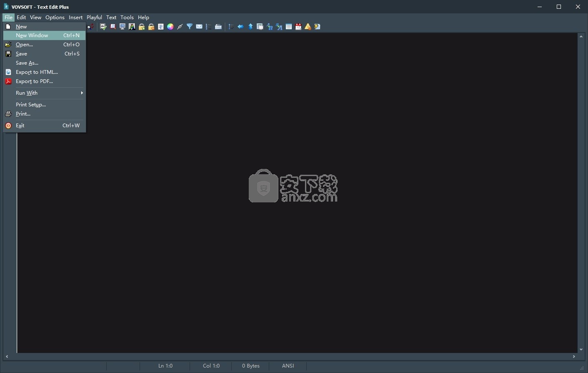
Task: Click the lightning bolt note icon
Action: pos(318,27)
